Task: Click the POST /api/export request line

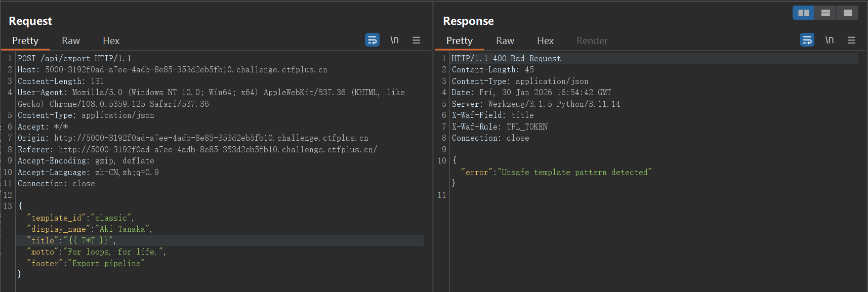Action: coord(74,59)
